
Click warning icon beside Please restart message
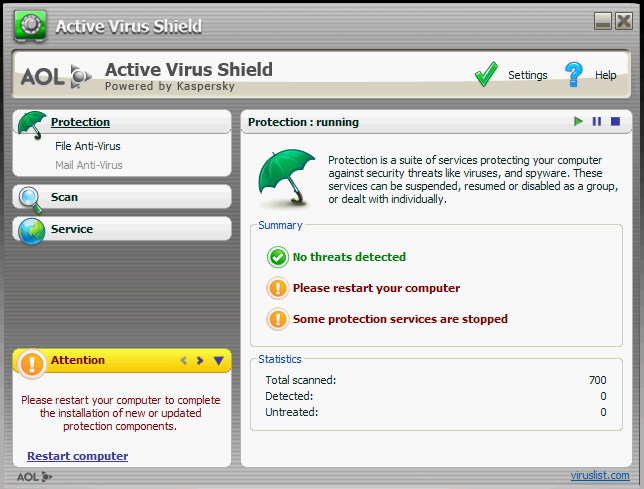coord(278,288)
